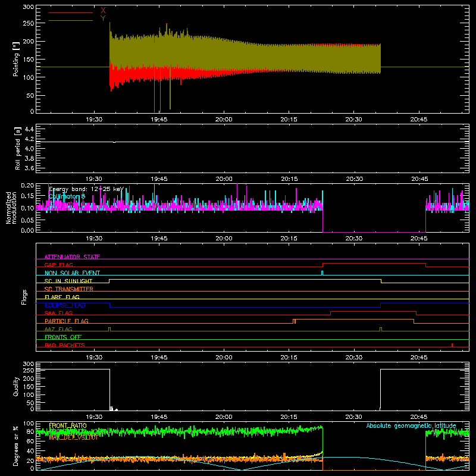The height and width of the screenshot is (476, 476).
Task: Click the NON_SOLAR_EVENT cyan spike marker
Action: 322,273
